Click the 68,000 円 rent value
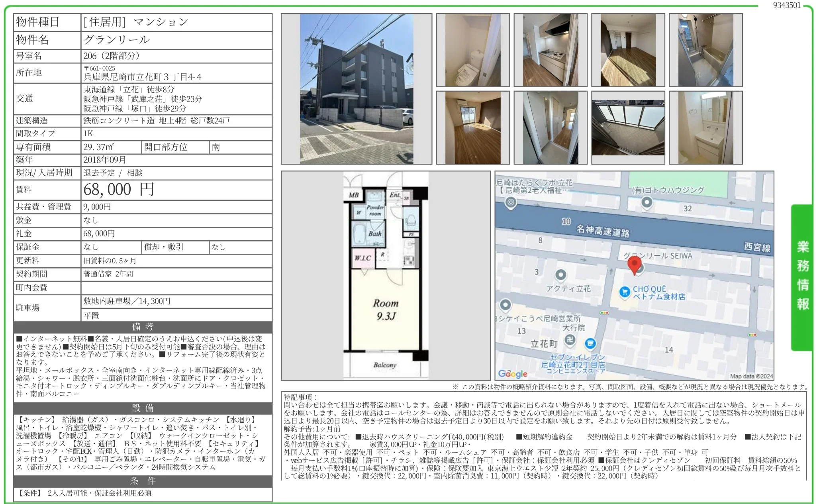This screenshot has height=504, width=819. [119, 190]
